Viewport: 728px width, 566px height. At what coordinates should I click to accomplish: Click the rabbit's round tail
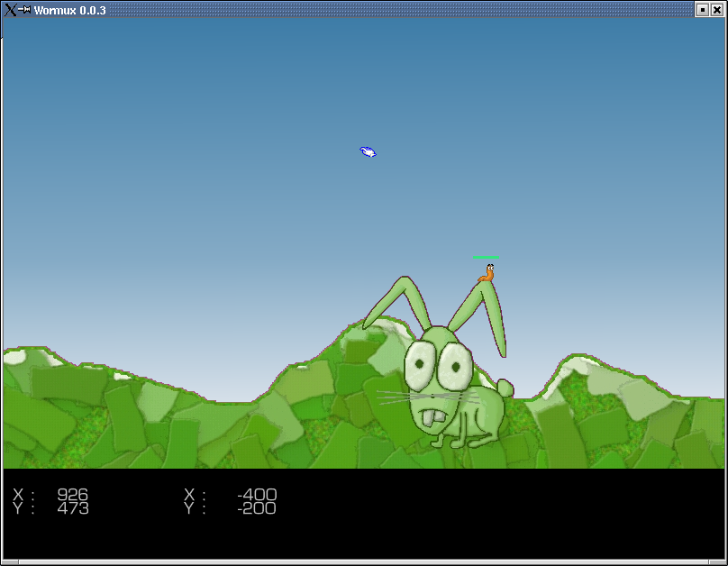pos(505,388)
